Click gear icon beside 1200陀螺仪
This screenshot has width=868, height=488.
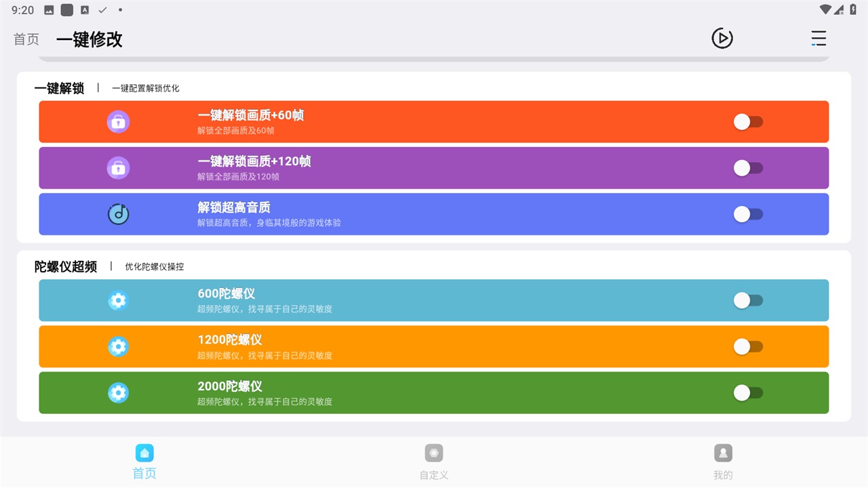[x=118, y=346]
